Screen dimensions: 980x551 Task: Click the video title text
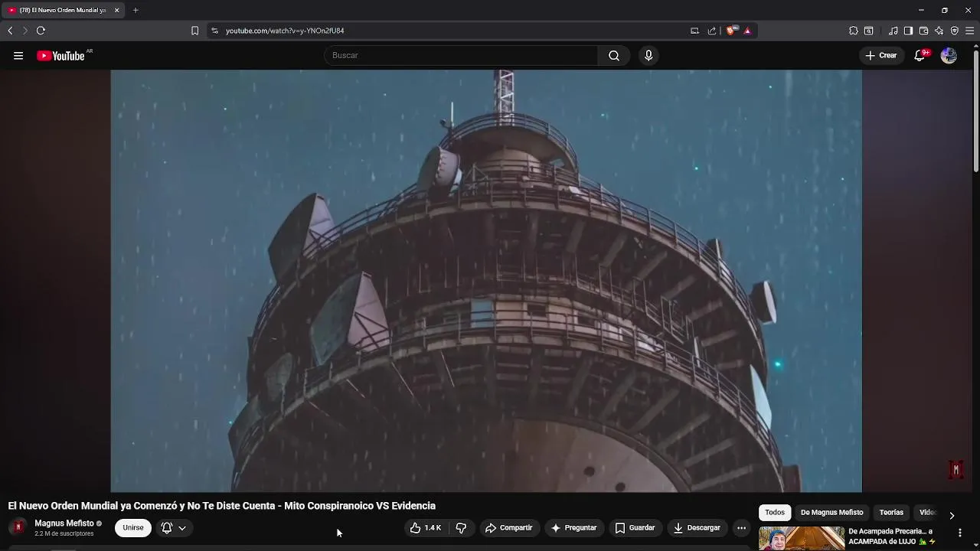point(222,506)
